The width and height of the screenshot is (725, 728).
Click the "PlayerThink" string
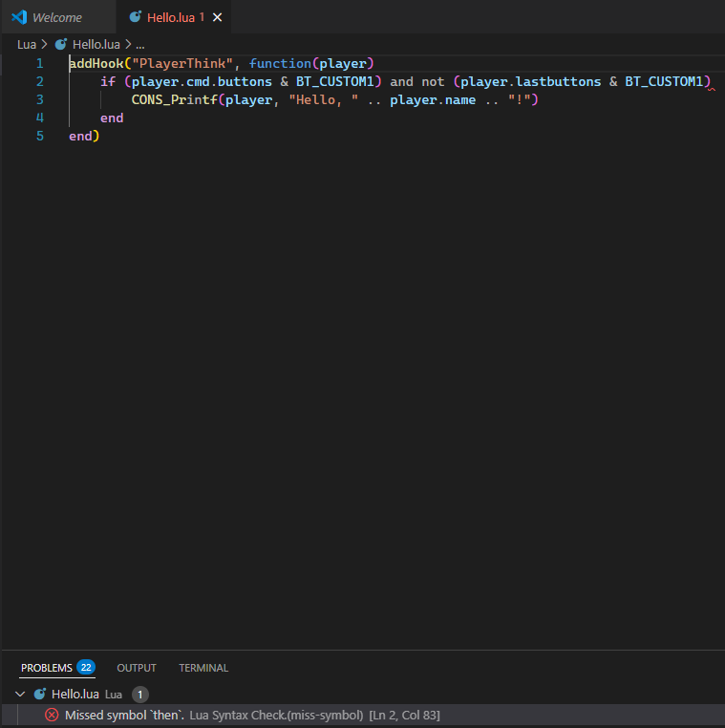tap(182, 63)
